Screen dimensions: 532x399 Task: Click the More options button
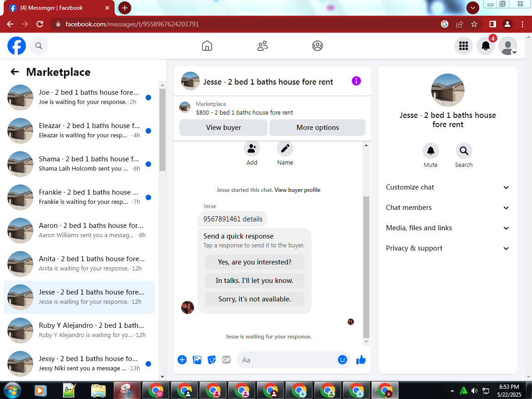(x=318, y=128)
